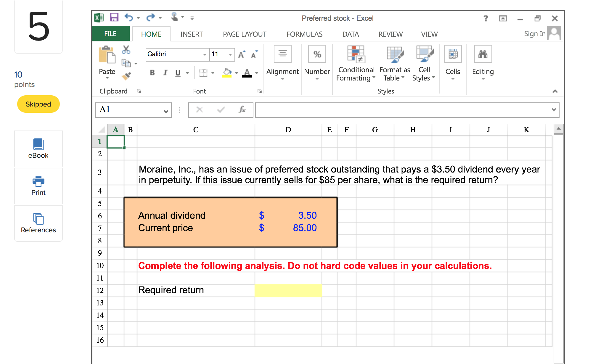Click the Save icon
This screenshot has width=601, height=364.
coord(114,17)
